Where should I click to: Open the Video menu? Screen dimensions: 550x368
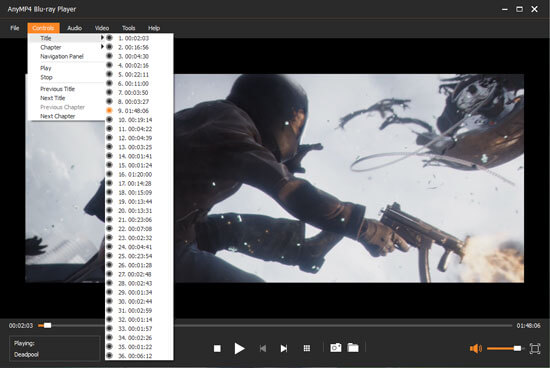click(x=102, y=28)
